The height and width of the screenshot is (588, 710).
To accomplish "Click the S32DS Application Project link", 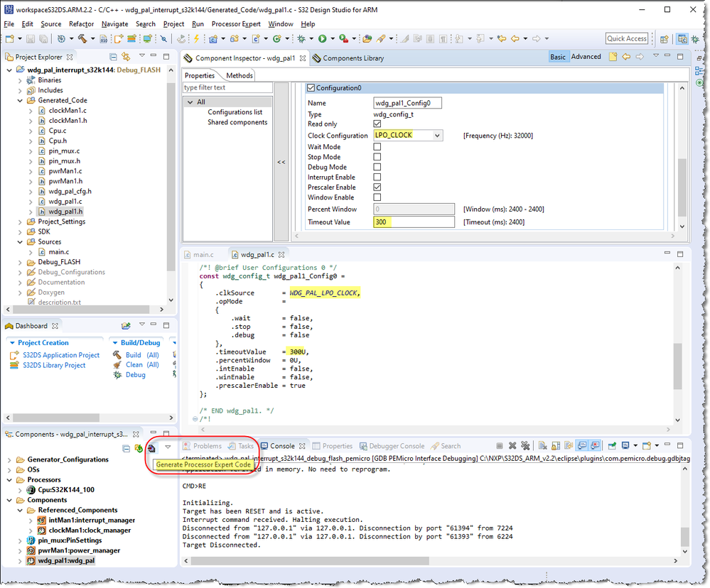I will click(x=61, y=355).
